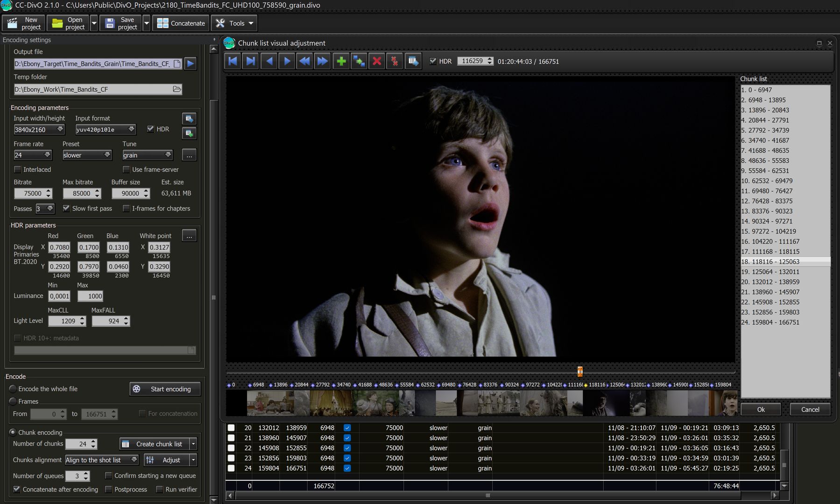Click Concatenate in main toolbar
This screenshot has height=504, width=840.
coord(181,23)
